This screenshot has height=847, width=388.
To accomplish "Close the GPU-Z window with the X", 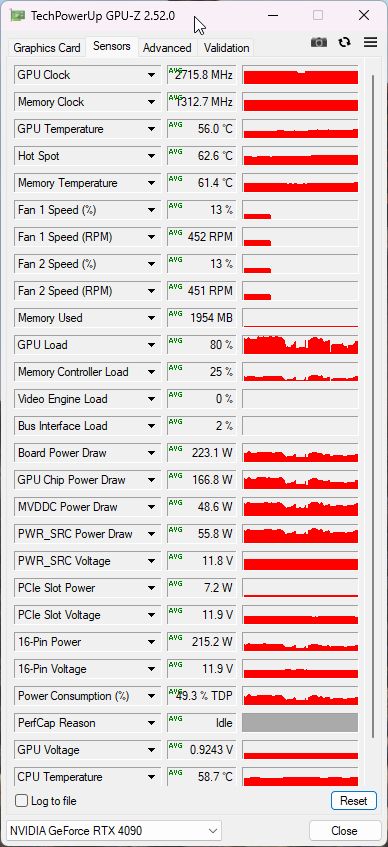I will click(364, 16).
